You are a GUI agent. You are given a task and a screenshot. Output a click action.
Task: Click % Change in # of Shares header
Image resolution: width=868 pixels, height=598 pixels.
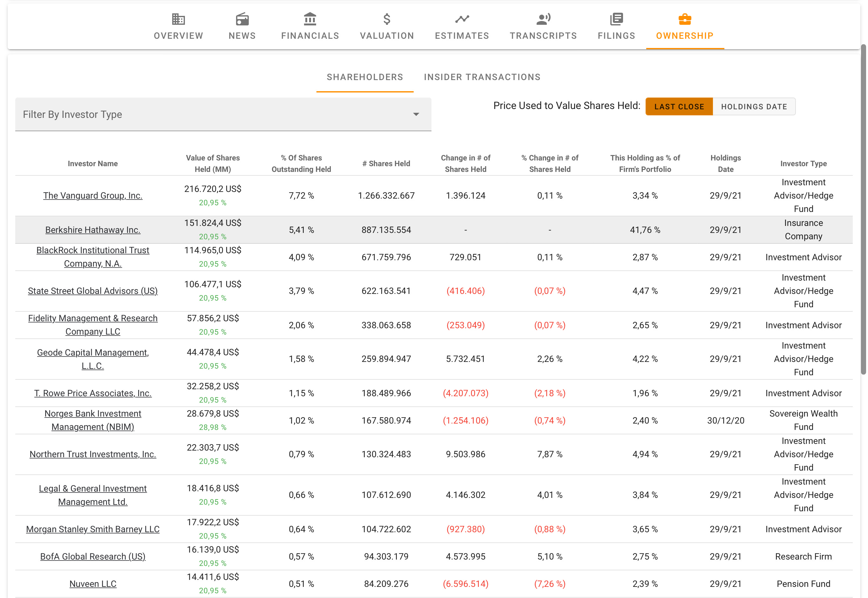(x=550, y=164)
